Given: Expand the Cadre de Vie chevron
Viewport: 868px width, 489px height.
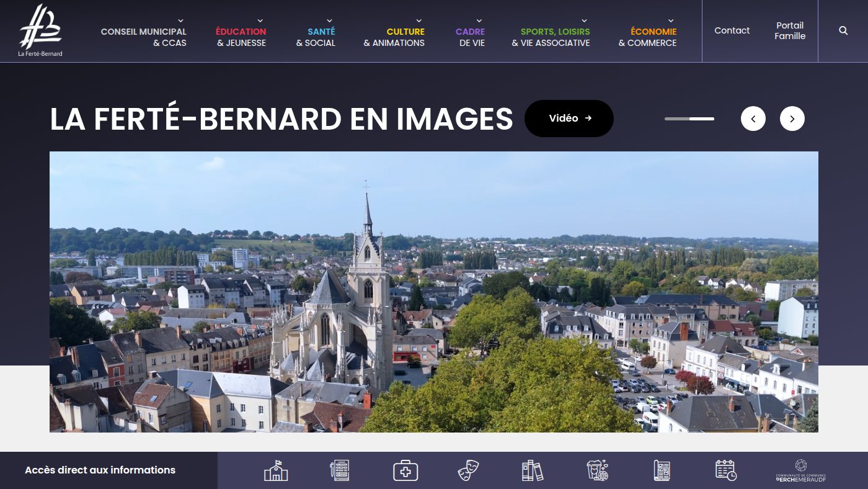Looking at the screenshot, I should [479, 20].
